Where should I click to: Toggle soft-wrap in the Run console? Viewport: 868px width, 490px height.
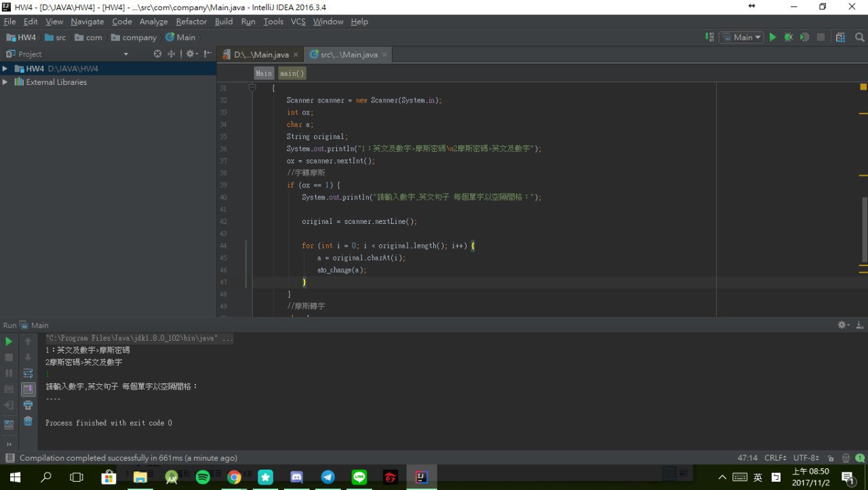tap(28, 373)
